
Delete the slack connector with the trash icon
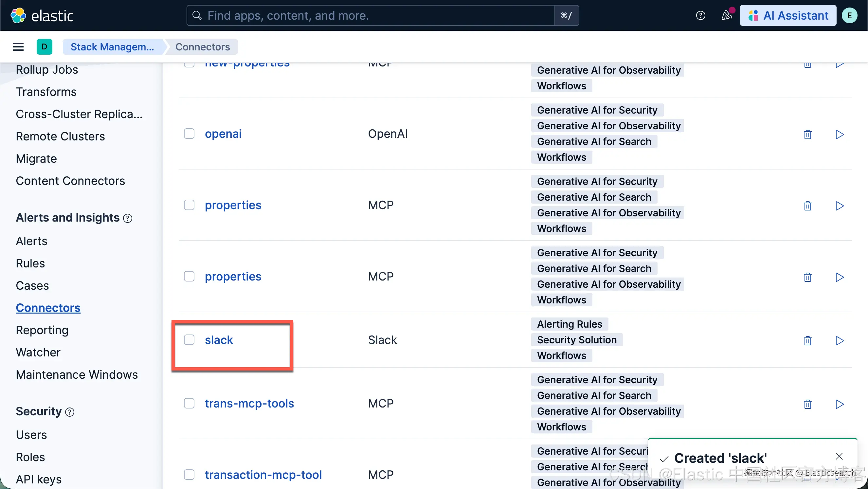[808, 341]
